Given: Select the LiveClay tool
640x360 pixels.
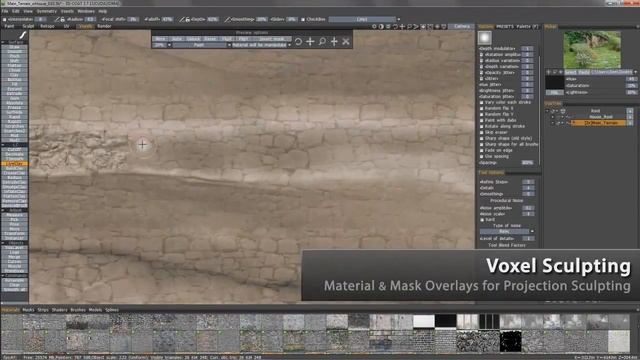Looking at the screenshot, I should [x=14, y=164].
